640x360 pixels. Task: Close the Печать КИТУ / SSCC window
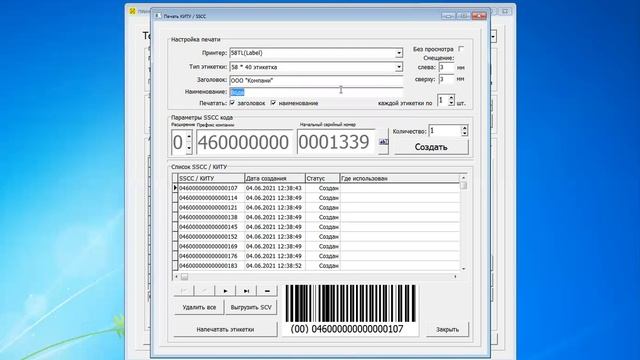tap(479, 16)
